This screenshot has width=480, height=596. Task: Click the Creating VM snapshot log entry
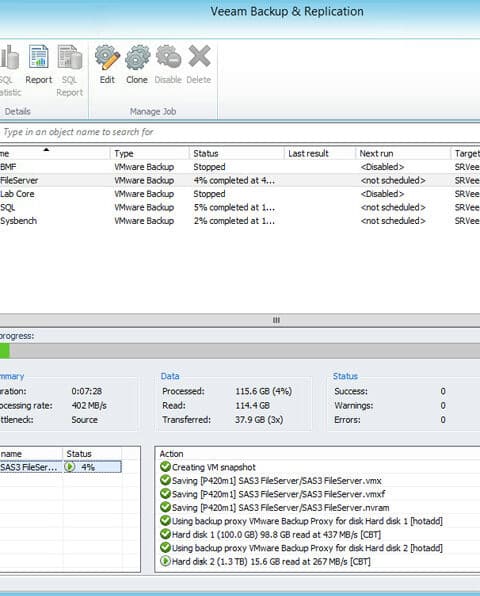(214, 467)
